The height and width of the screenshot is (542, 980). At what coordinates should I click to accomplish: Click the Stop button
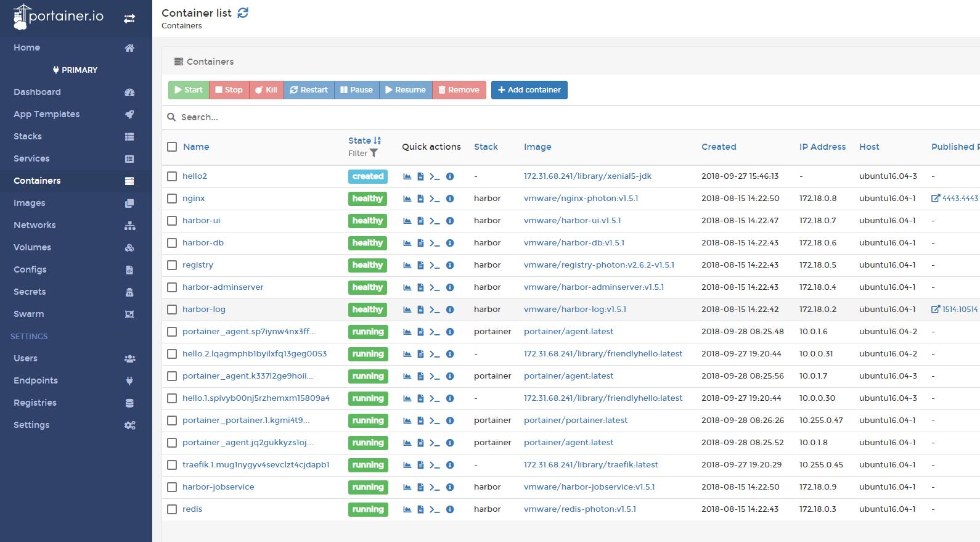click(x=229, y=90)
